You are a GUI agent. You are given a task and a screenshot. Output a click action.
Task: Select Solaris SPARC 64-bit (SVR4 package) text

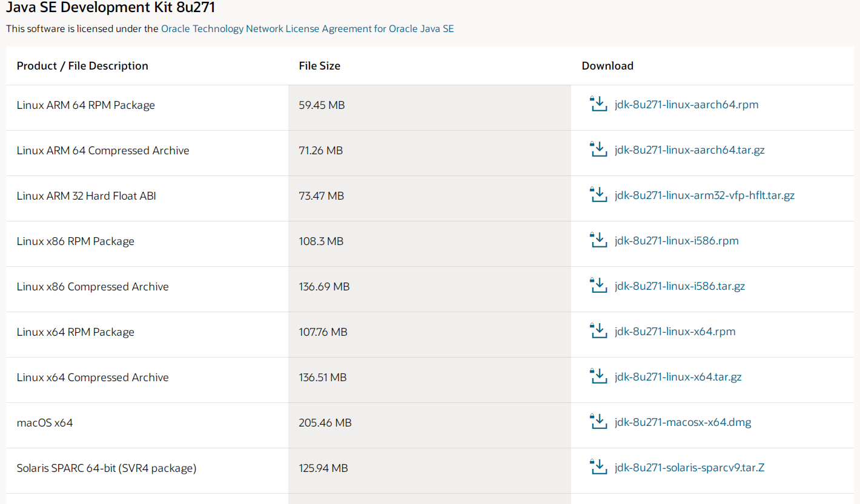tap(107, 468)
